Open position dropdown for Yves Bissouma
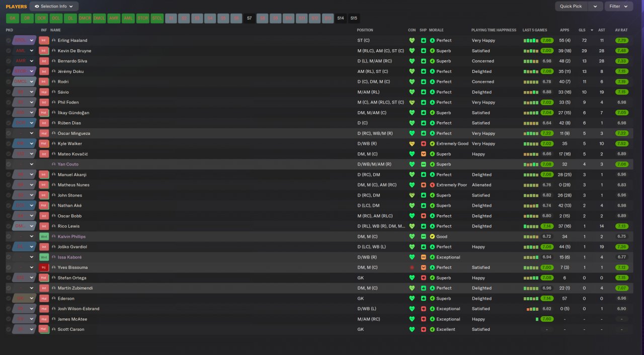Screen dimensions: 644x355 click(32, 268)
